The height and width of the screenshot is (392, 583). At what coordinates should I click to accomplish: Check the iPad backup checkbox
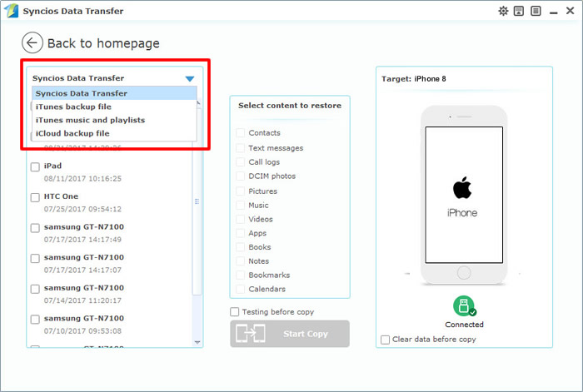point(35,166)
